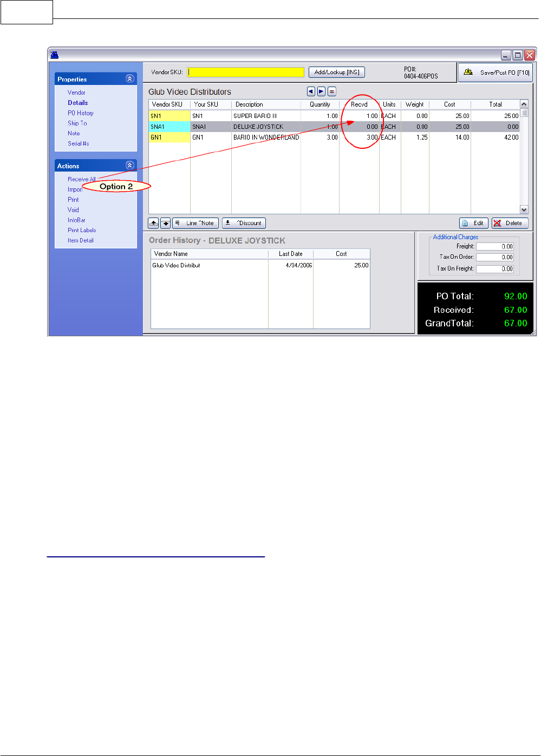Sort by Vendor SKU column header

click(170, 104)
